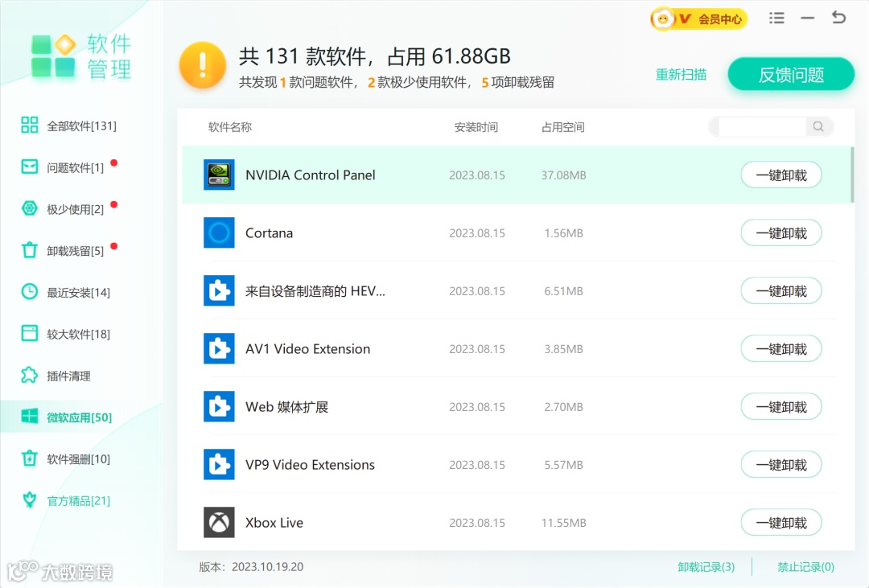Click the tulip icon beside 官方精品[21]
This screenshot has height=588, width=869.
point(30,500)
